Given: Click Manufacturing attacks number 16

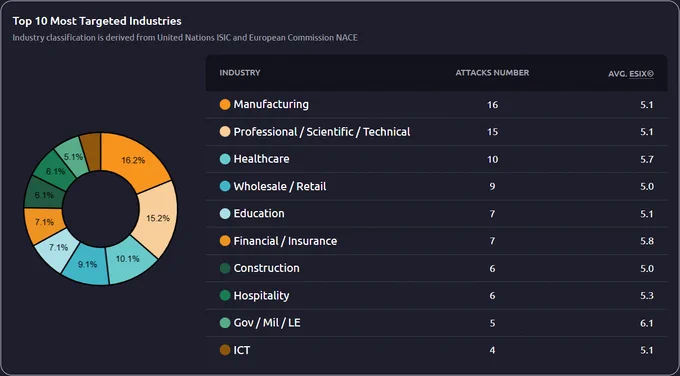Looking at the screenshot, I should (x=492, y=105).
